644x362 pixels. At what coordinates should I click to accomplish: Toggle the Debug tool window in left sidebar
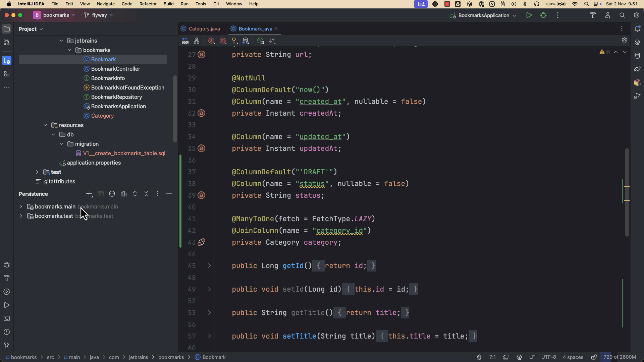tap(7, 265)
